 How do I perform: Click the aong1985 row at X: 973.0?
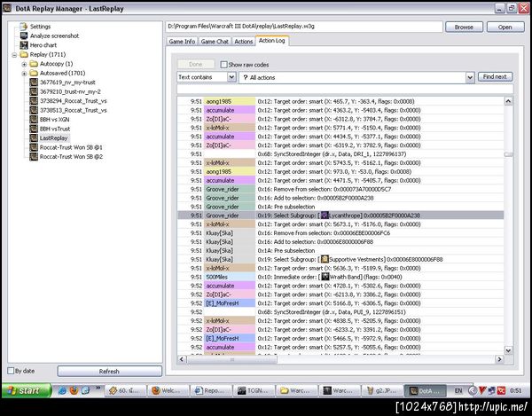point(340,172)
